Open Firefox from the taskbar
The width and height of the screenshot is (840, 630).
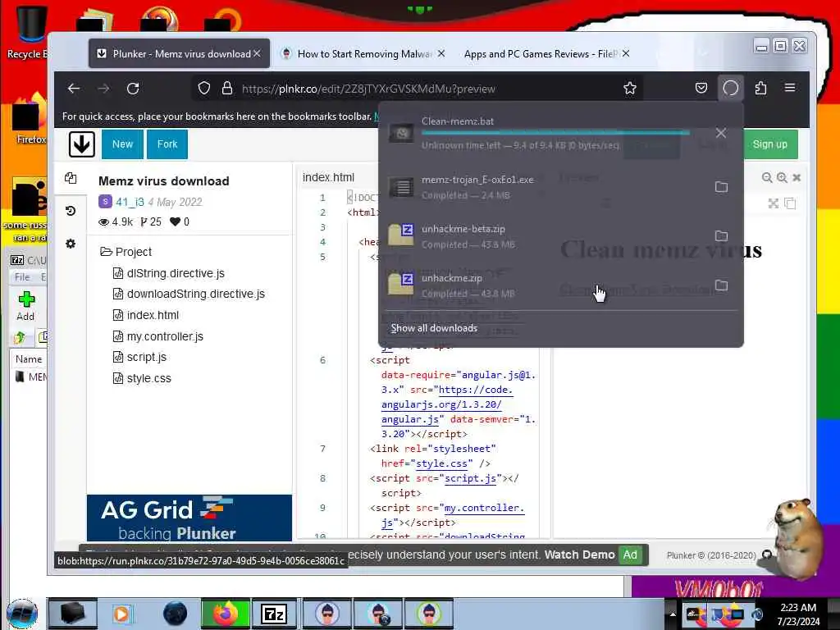click(226, 614)
